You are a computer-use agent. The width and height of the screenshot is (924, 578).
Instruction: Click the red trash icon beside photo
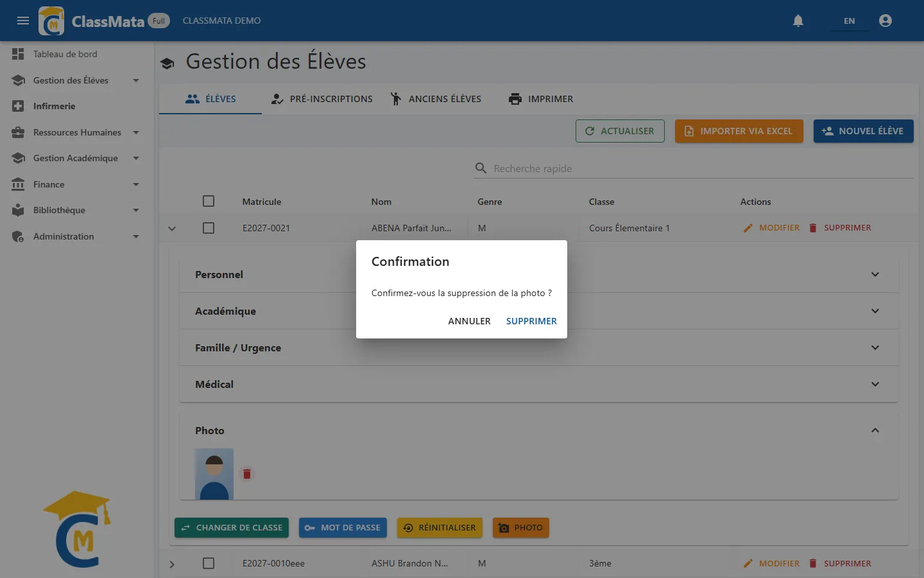pos(247,474)
